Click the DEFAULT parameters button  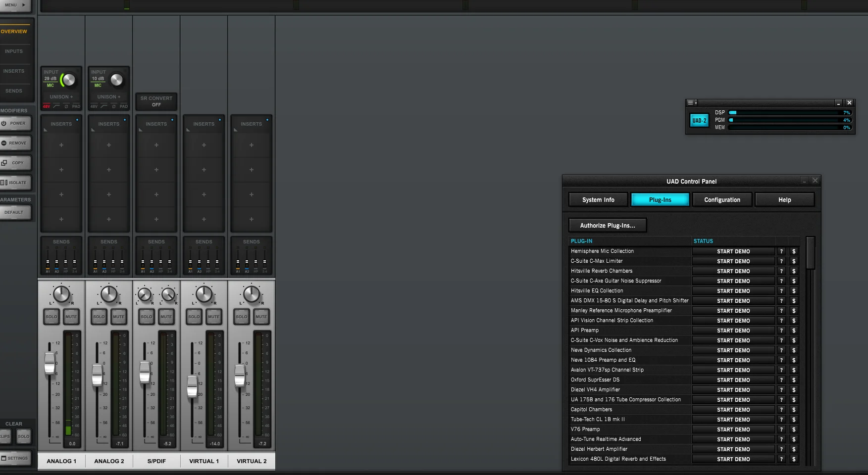(15, 212)
